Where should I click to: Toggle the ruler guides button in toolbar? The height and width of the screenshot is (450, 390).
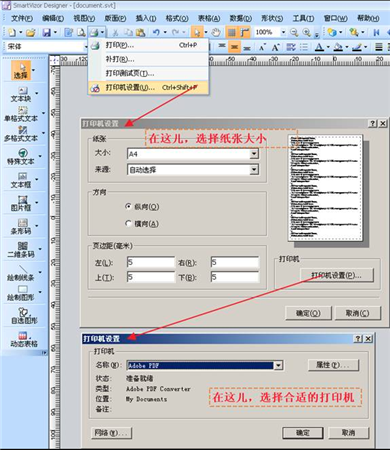click(245, 32)
